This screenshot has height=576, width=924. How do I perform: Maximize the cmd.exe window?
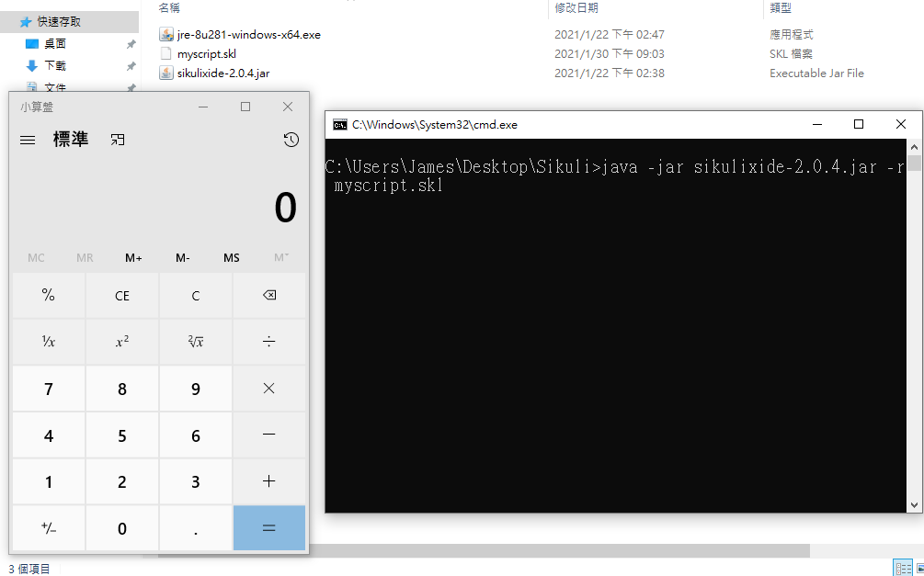click(859, 124)
